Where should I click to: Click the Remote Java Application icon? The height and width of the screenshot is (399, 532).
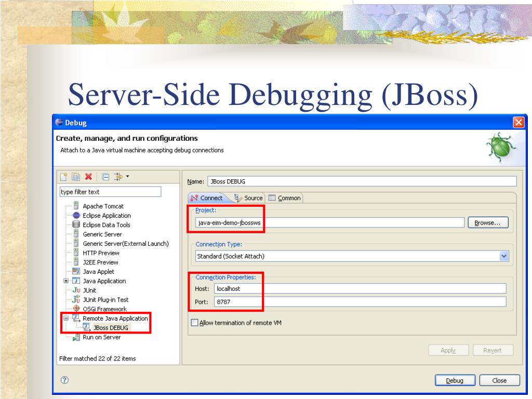pos(76,318)
